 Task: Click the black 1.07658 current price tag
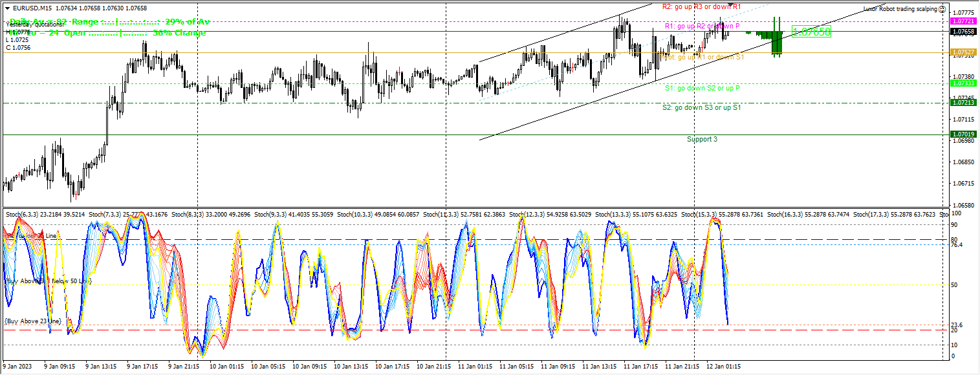[963, 31]
